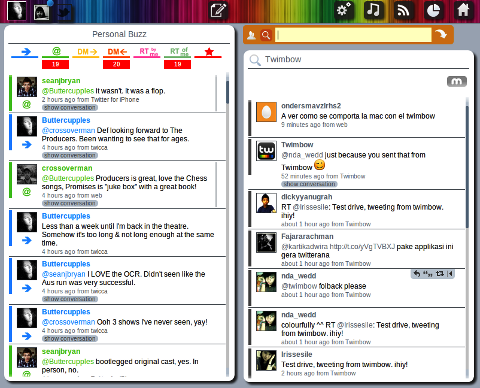Show conversation for Twimbow's @nda_wedd reply
Screen dimensions: 480x388
(x=309, y=184)
